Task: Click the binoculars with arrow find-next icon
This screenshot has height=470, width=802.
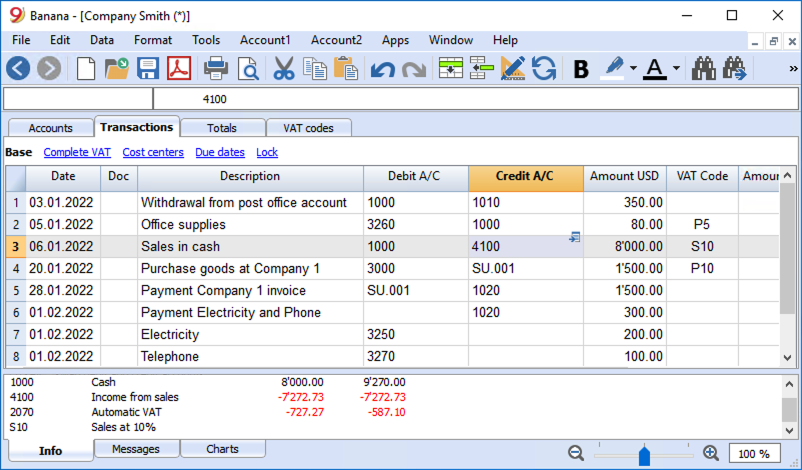Action: [x=735, y=69]
